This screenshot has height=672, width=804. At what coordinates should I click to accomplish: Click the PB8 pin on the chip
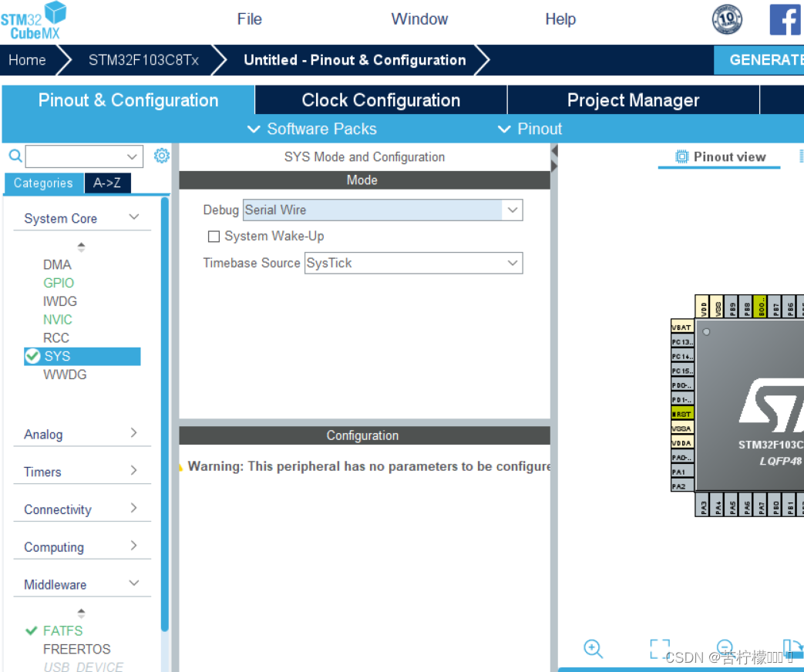coord(747,307)
